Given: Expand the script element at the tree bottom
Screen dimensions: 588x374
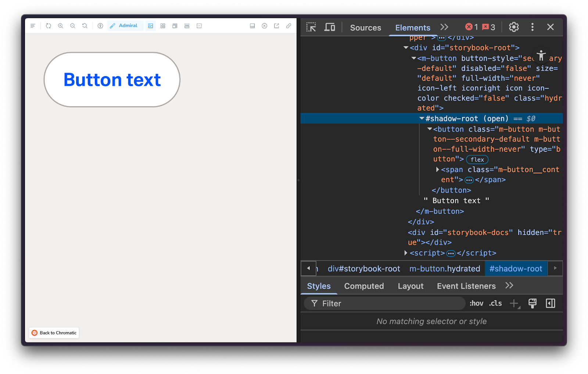Looking at the screenshot, I should coord(405,253).
